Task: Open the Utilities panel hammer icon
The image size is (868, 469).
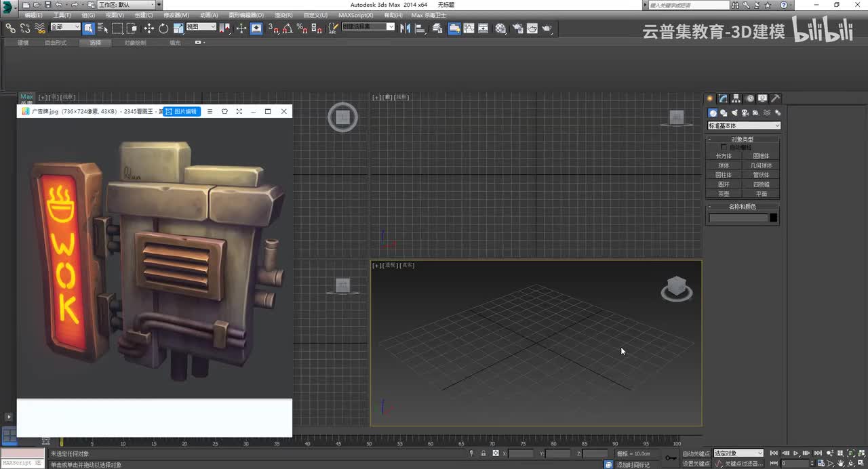Action: (x=776, y=98)
